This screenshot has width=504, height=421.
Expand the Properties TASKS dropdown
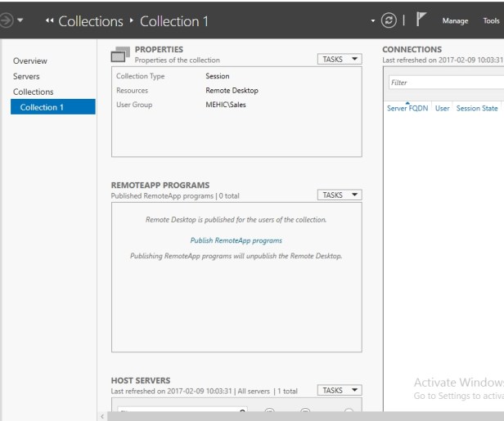[x=339, y=59]
